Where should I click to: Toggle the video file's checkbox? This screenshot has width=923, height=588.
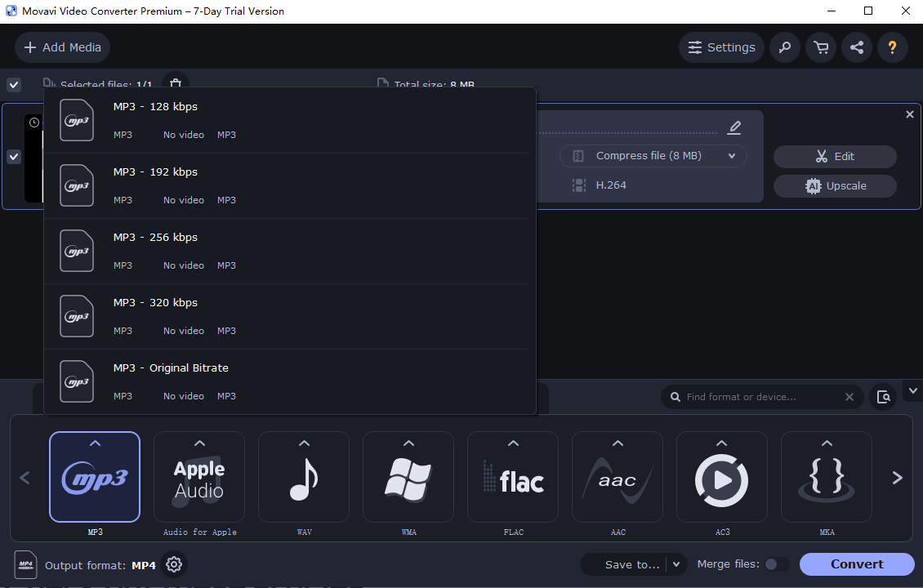point(14,157)
